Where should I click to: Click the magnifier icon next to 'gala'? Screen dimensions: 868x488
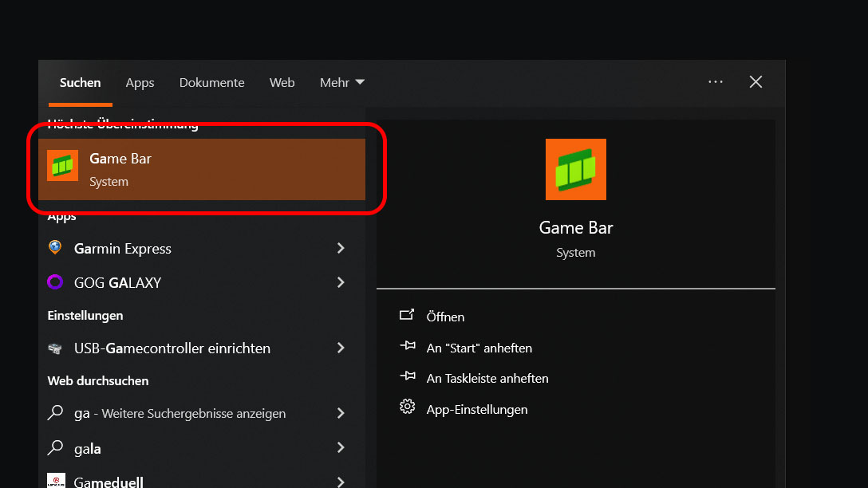tap(54, 448)
